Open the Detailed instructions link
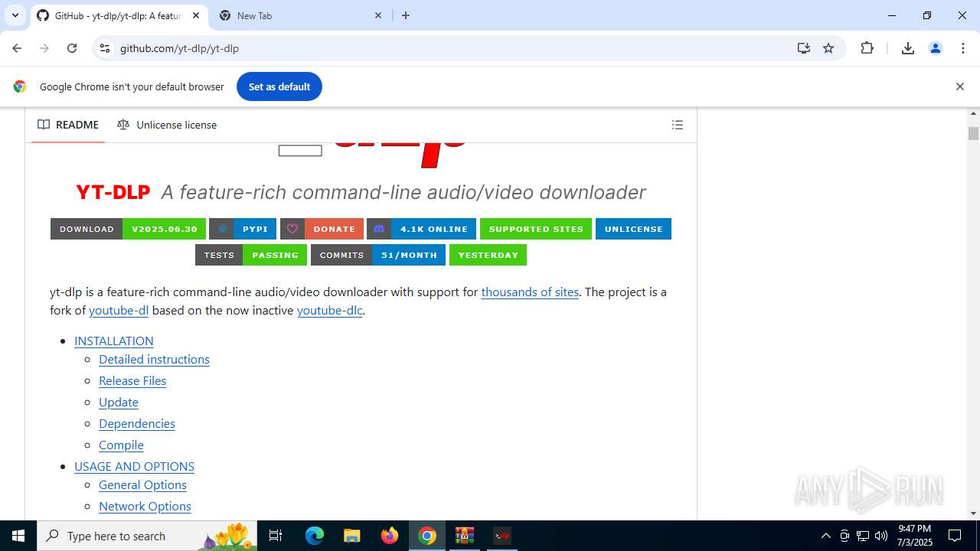The width and height of the screenshot is (980, 551). coord(154,360)
